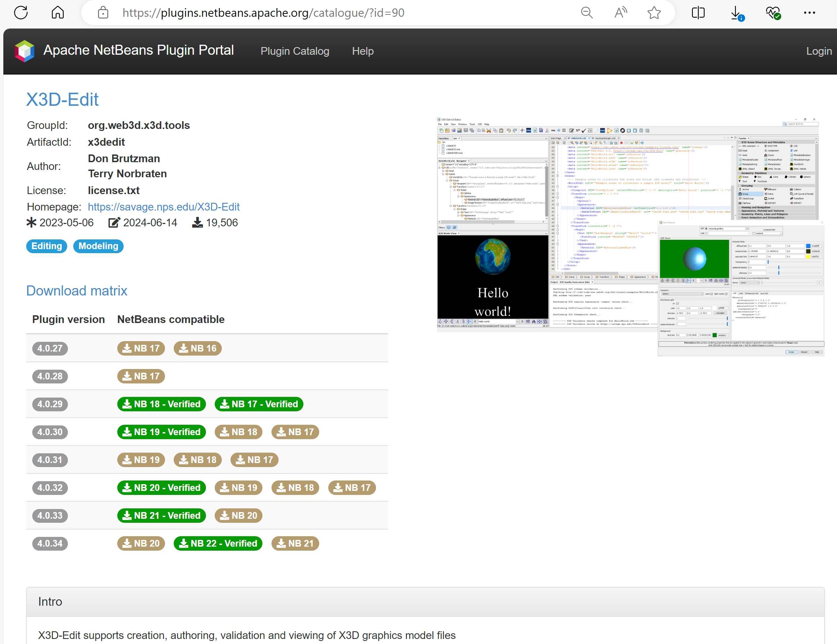Download version 4.0.31 for NB 18

(x=198, y=460)
